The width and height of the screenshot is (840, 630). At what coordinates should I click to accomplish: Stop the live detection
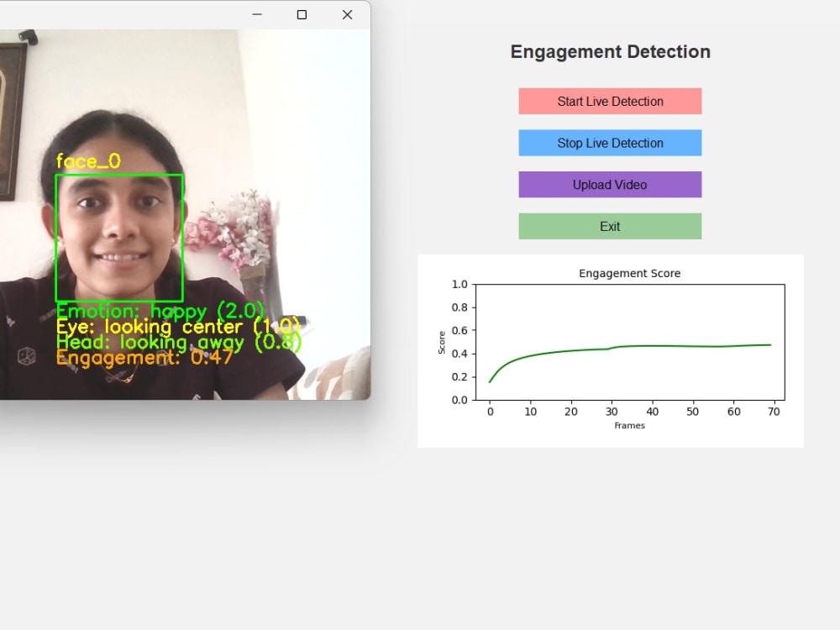click(610, 143)
